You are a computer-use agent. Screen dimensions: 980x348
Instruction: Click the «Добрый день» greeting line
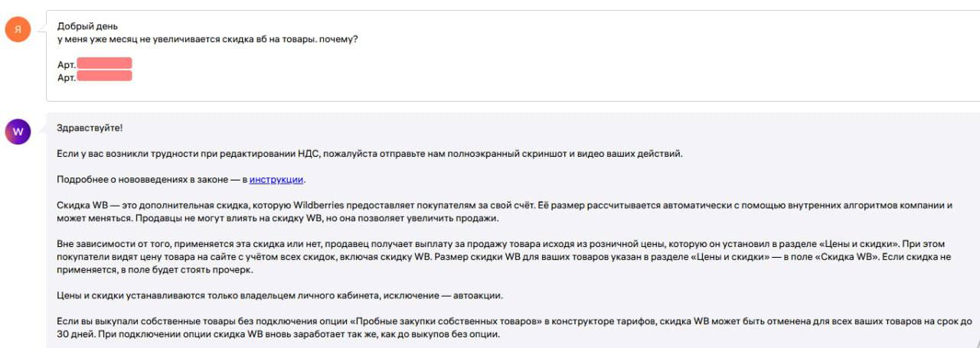click(x=88, y=27)
